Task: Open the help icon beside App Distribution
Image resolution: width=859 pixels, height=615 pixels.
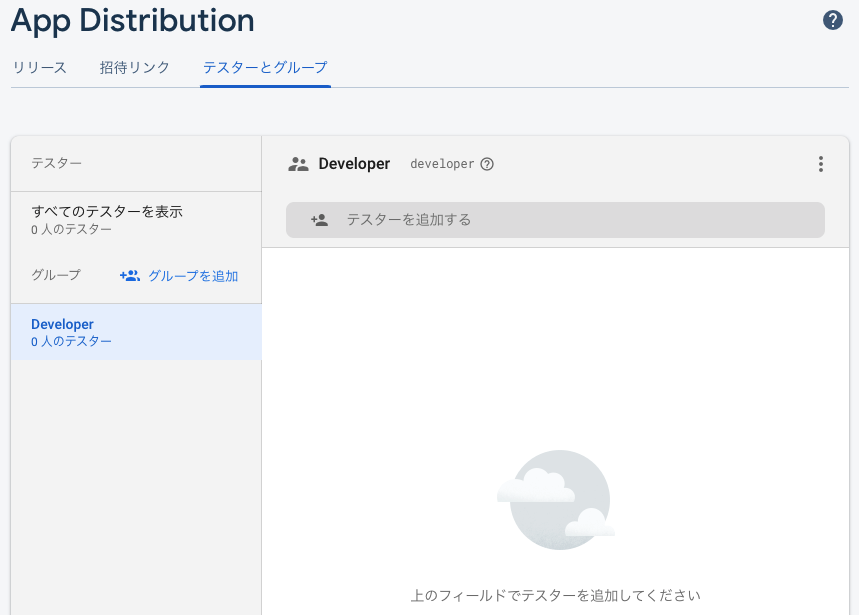Action: [833, 21]
